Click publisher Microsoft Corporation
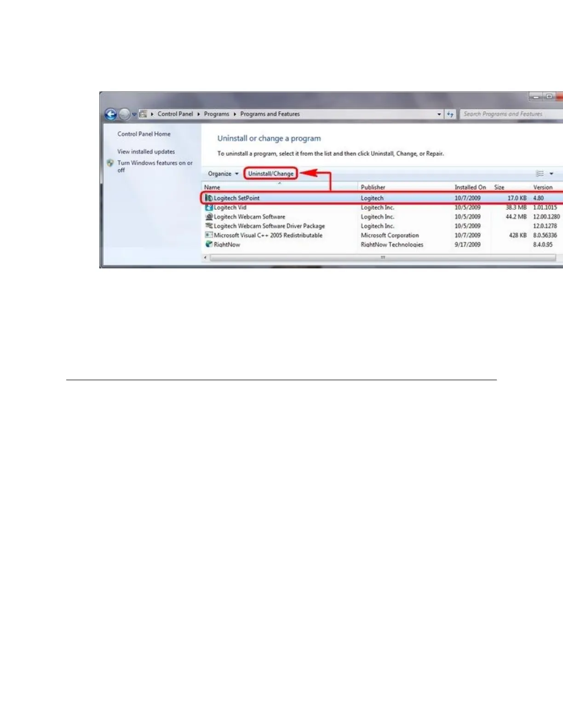This screenshot has width=563, height=728. coord(390,235)
